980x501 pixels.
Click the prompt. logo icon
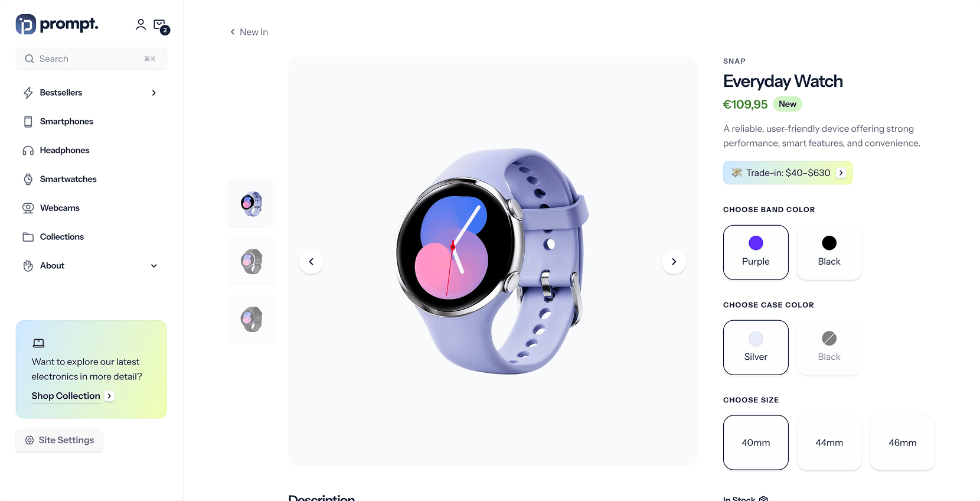(26, 24)
